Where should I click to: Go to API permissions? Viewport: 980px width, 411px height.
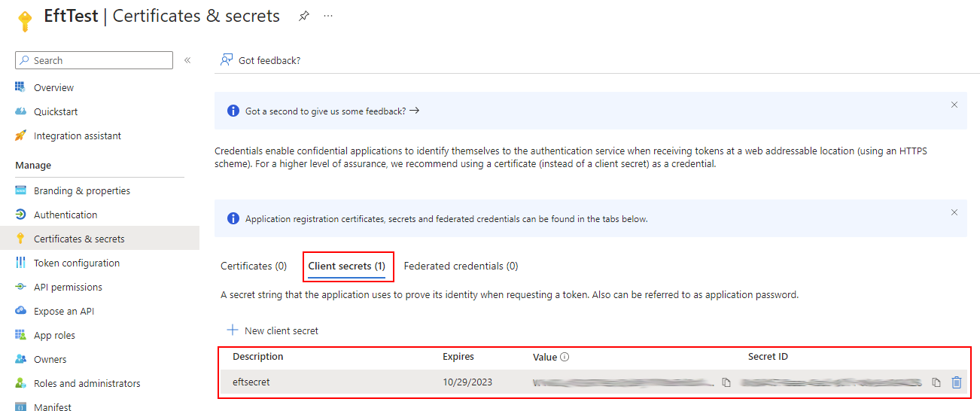(x=68, y=287)
